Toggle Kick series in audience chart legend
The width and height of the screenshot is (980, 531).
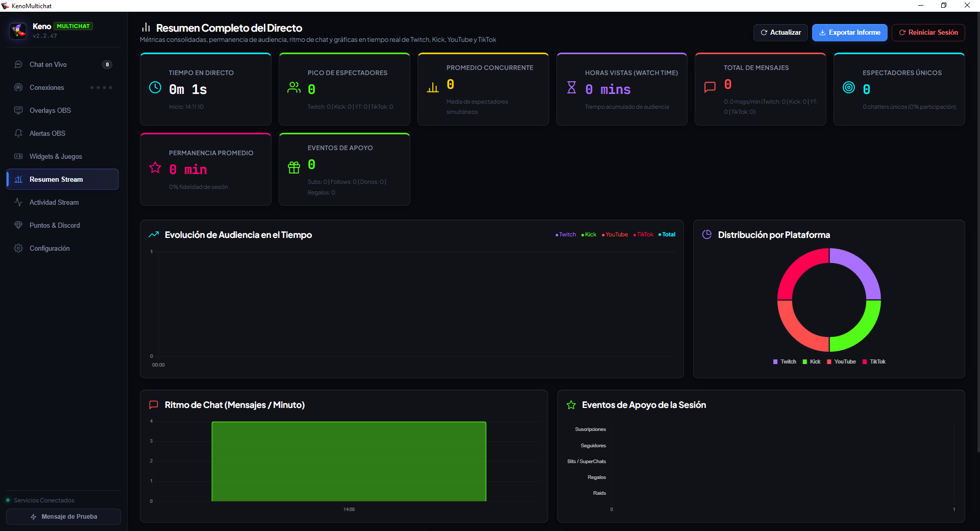[x=589, y=235]
